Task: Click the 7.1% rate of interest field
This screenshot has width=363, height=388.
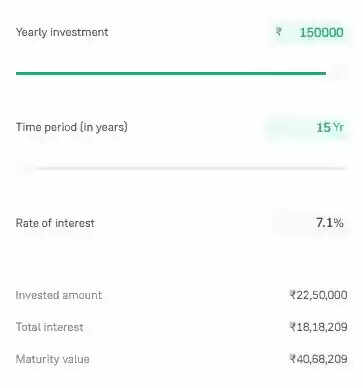Action: pyautogui.click(x=310, y=222)
